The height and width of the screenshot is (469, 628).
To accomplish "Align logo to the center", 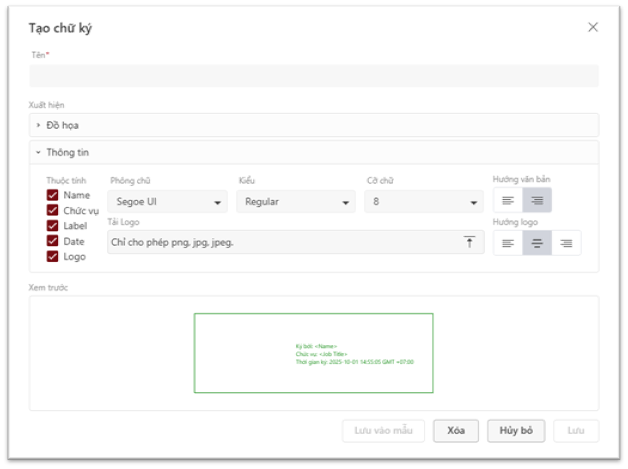I will (537, 243).
